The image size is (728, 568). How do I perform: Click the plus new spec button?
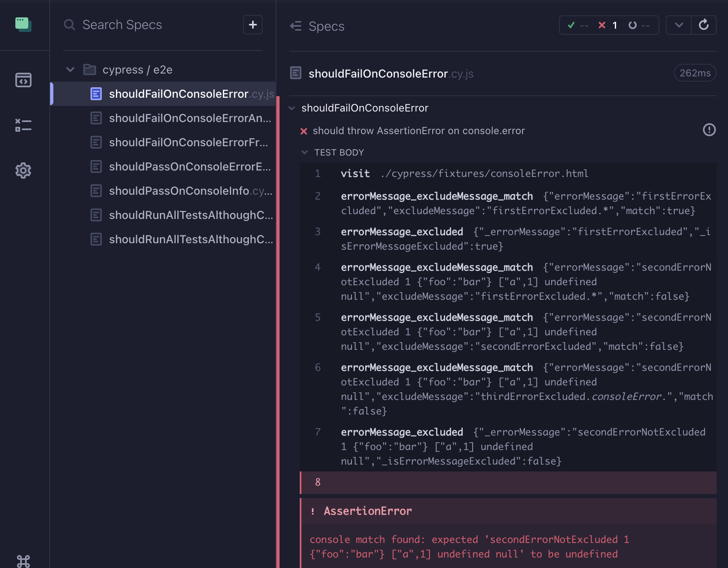pyautogui.click(x=253, y=25)
